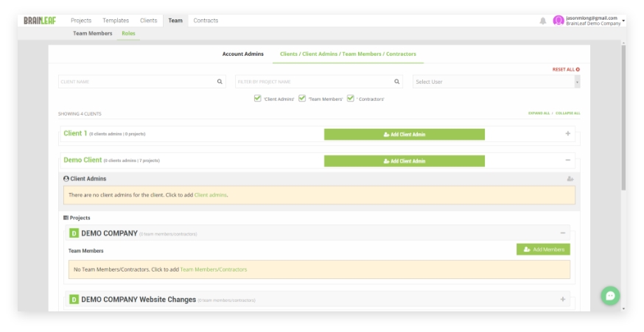Click the DEMO COMPANY project title
The height and width of the screenshot is (332, 644).
109,233
